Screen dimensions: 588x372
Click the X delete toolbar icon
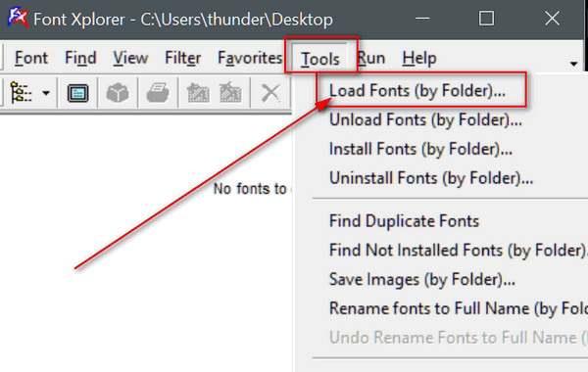[270, 93]
